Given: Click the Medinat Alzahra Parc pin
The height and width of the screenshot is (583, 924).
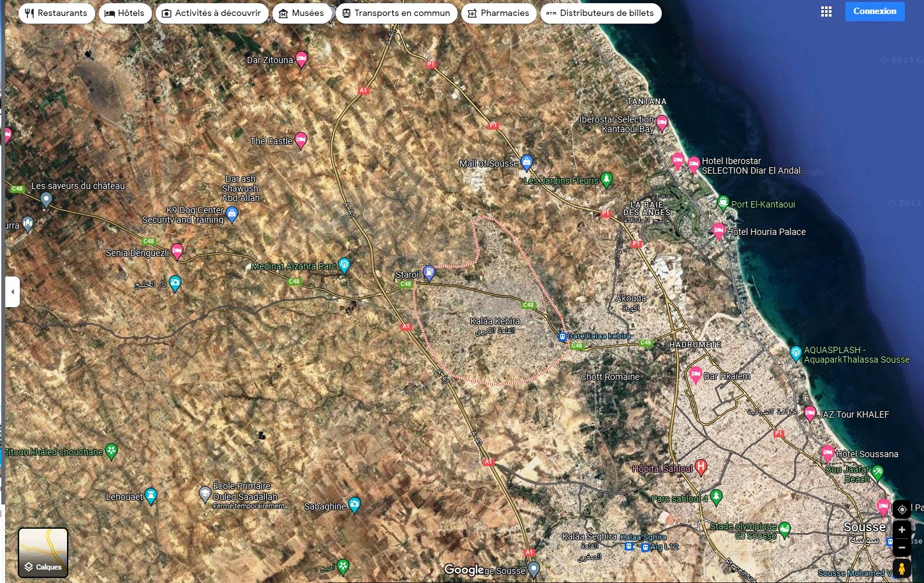Looking at the screenshot, I should pos(344,264).
